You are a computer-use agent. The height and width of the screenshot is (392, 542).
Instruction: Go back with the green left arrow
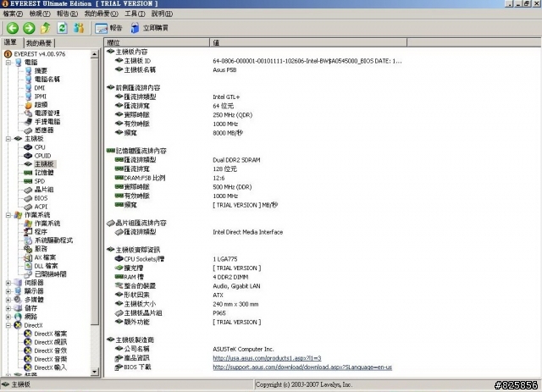[13, 28]
